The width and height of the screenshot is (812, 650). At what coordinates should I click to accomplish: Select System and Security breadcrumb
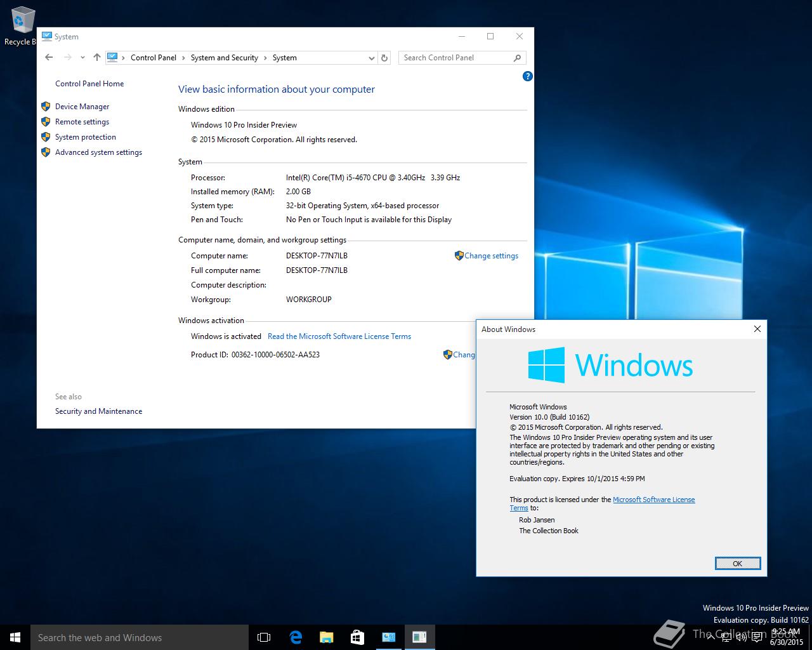tap(225, 58)
